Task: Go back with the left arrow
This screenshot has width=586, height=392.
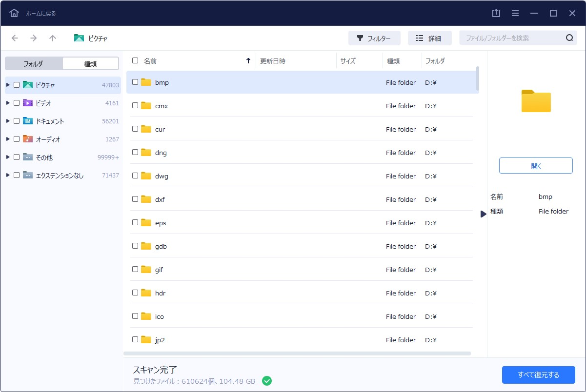Action: click(15, 38)
